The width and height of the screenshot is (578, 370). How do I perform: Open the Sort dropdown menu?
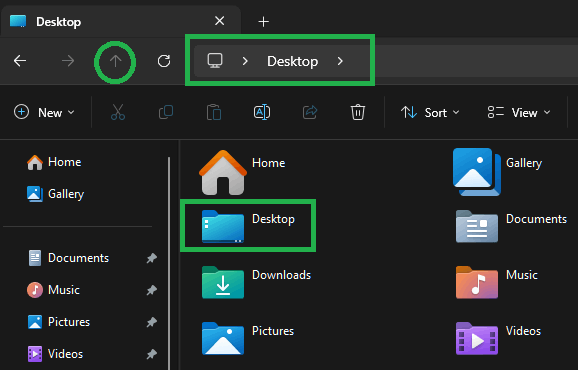[x=430, y=112]
